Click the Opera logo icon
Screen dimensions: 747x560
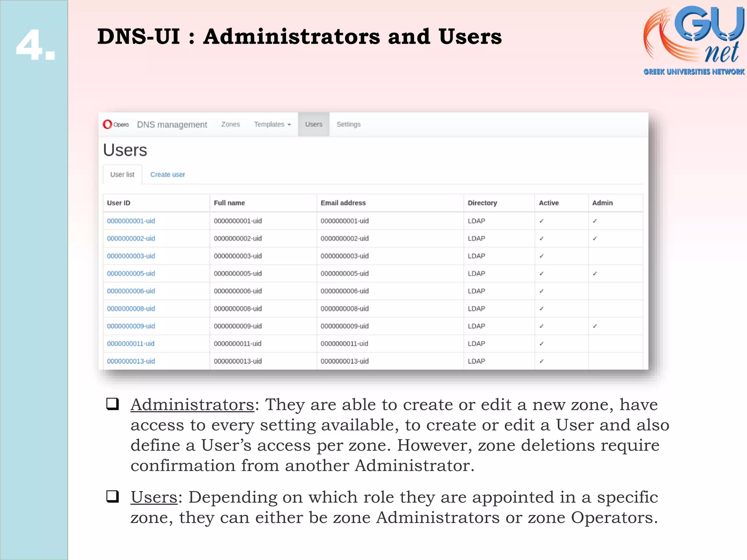(116, 124)
